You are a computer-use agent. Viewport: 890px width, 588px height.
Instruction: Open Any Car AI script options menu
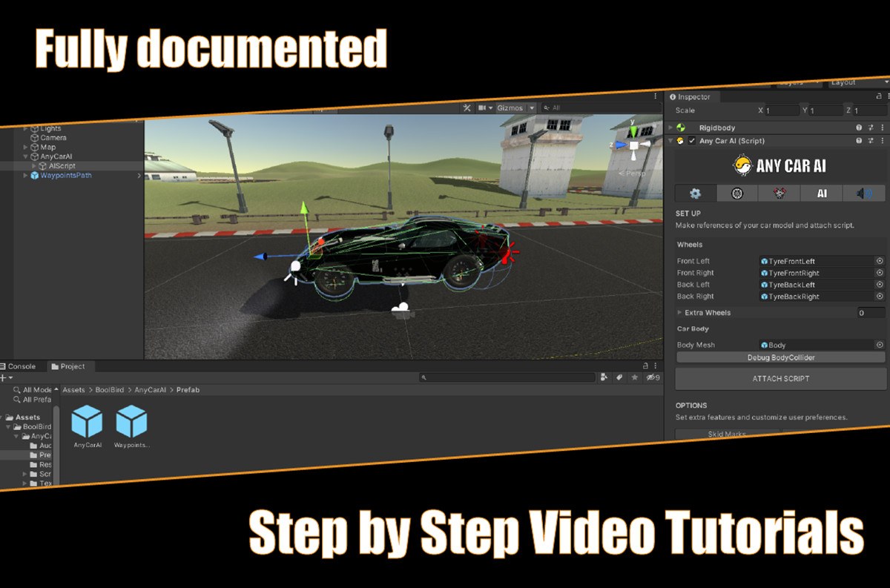[882, 140]
